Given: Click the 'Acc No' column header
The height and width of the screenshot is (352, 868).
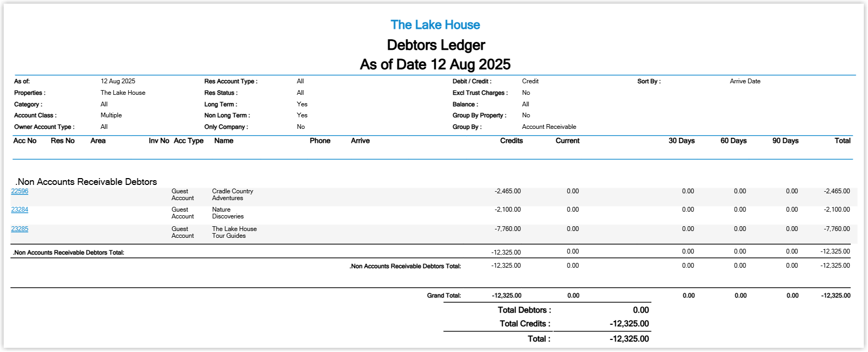Looking at the screenshot, I should tap(25, 141).
